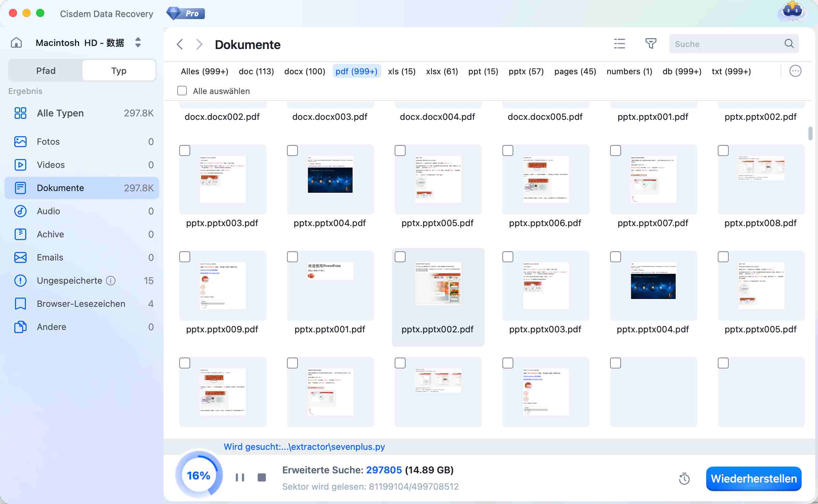Click the home icon in sidebar
Image resolution: width=818 pixels, height=504 pixels.
(16, 43)
